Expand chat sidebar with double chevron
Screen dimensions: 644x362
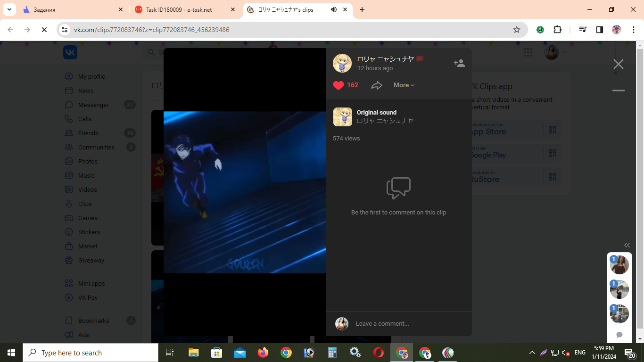pos(627,245)
